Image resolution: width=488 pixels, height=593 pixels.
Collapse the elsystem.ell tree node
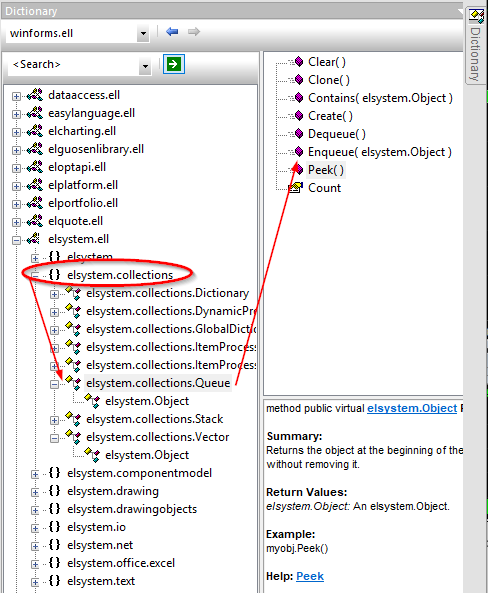tap(16, 240)
